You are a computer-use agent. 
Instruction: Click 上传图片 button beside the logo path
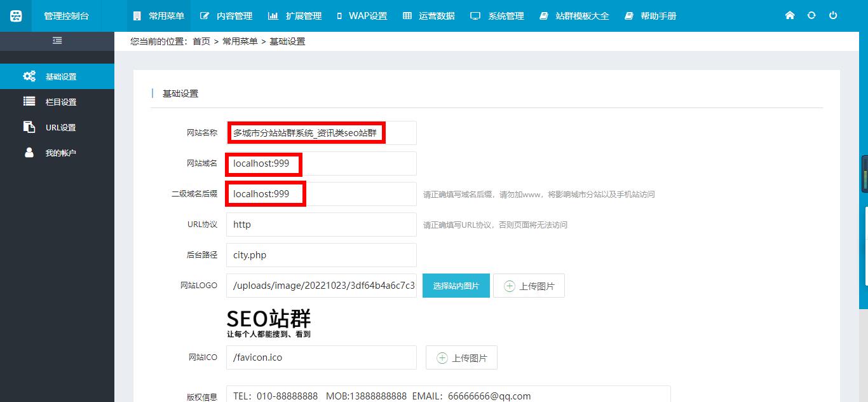click(529, 286)
